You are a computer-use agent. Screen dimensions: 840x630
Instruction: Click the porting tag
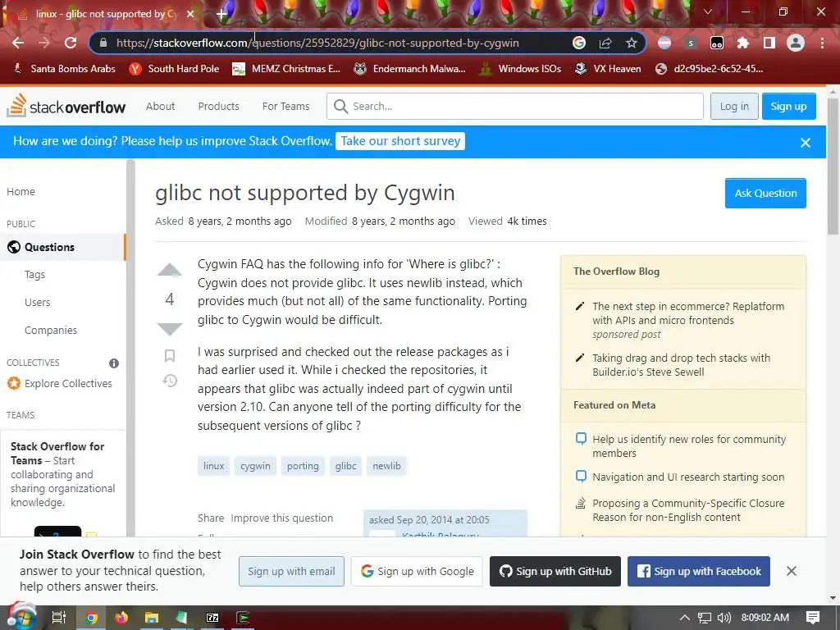click(x=303, y=466)
